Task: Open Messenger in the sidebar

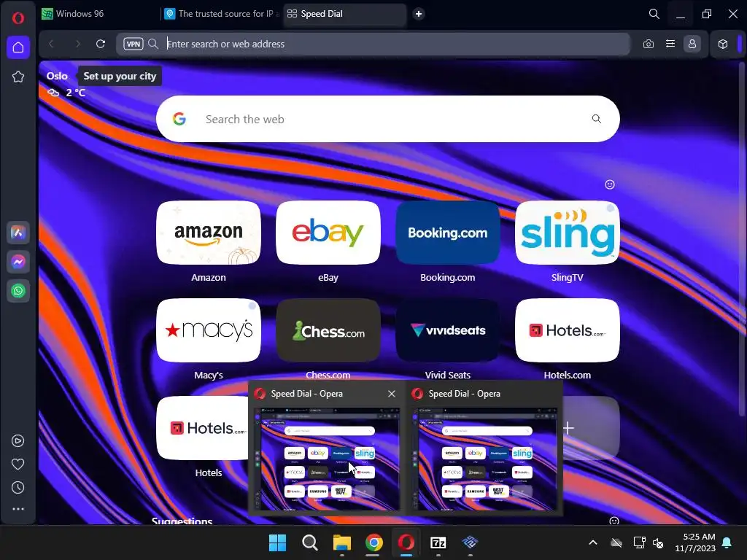Action: (18, 262)
